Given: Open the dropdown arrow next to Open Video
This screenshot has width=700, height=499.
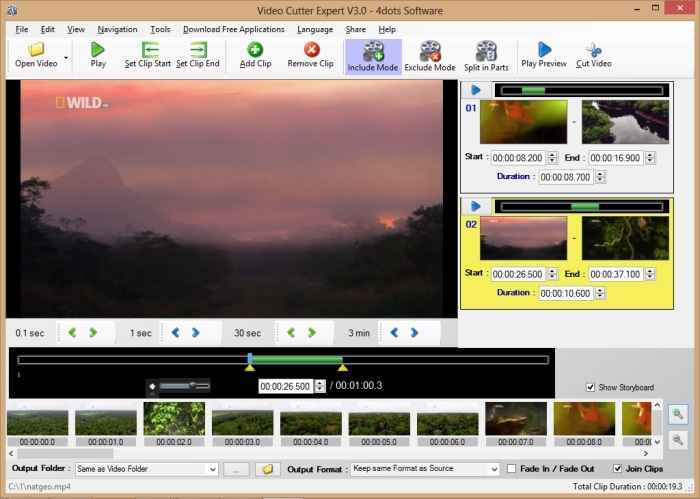Looking at the screenshot, I should click(66, 58).
